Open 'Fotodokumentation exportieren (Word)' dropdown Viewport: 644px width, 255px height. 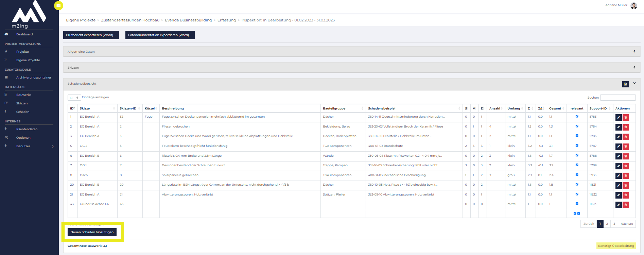[160, 35]
